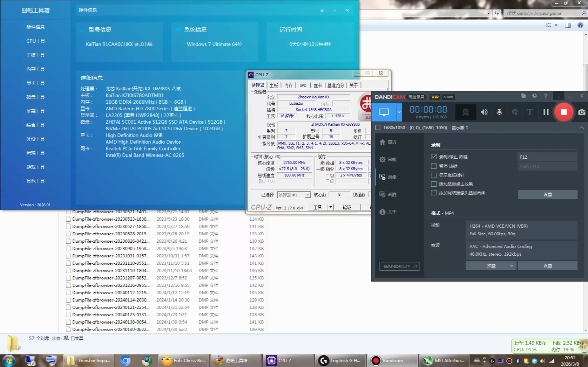Click the red Bandicam record stop button
Viewport: 588px width, 367px height.
pos(563,112)
